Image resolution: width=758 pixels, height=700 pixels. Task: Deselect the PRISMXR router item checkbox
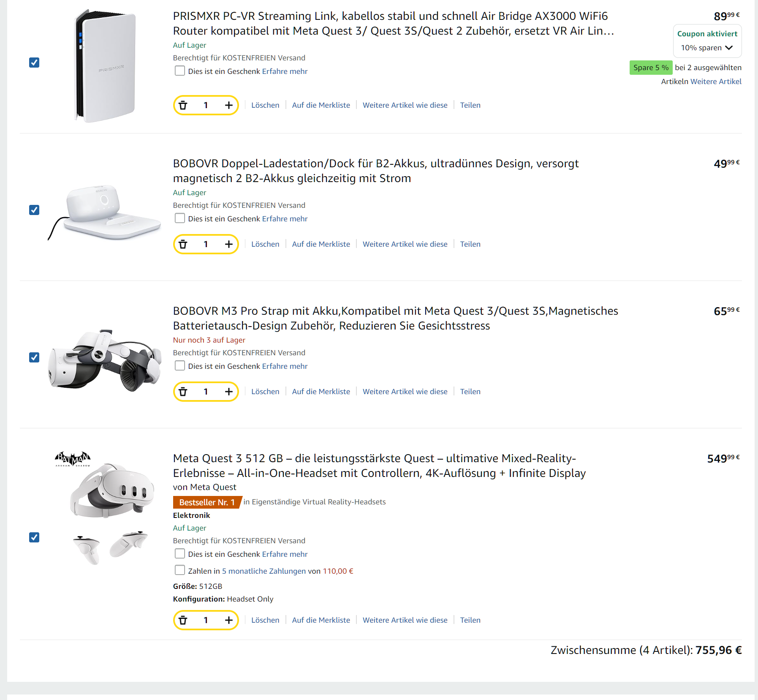click(x=34, y=63)
